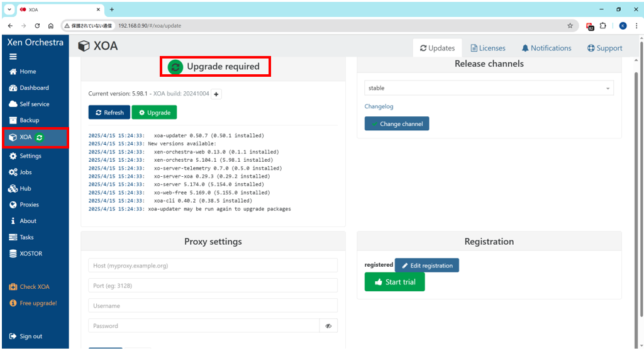
Task: Click the proxy Host input field
Action: click(x=213, y=266)
